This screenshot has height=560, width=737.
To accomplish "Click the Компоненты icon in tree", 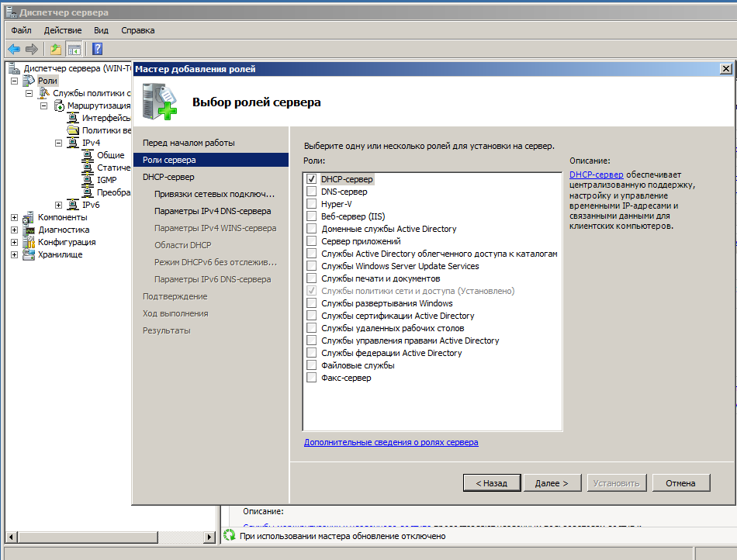I will [x=29, y=217].
